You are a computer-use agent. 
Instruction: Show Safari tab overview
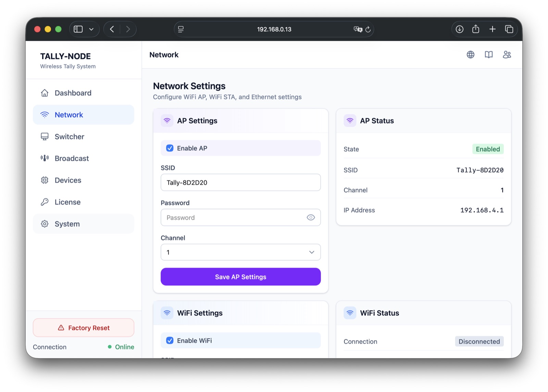click(x=509, y=29)
